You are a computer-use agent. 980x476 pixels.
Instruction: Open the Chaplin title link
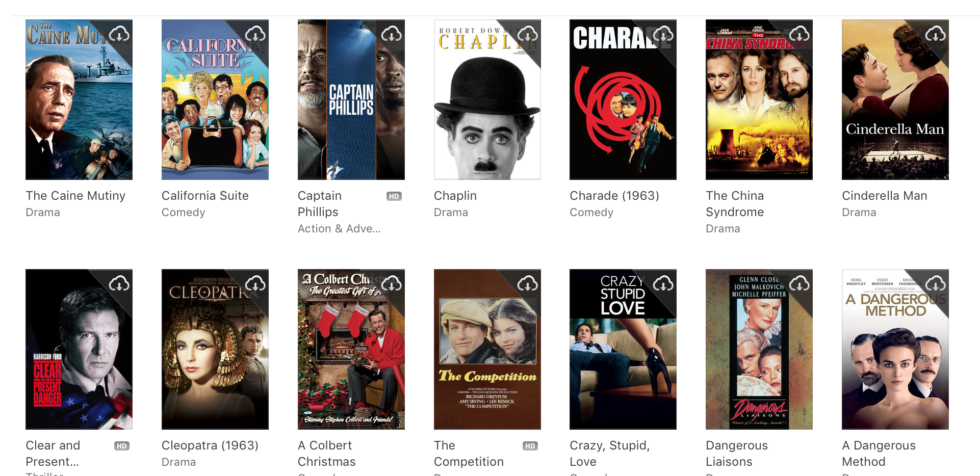tap(455, 196)
